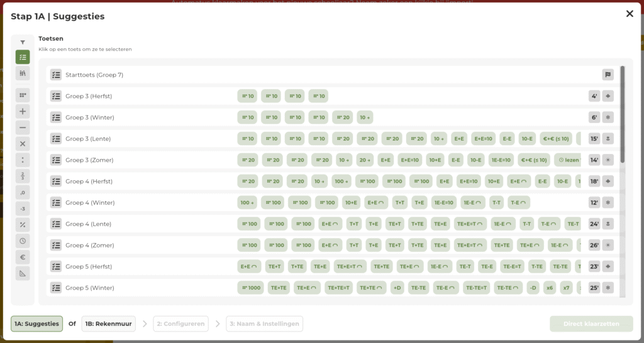The width and height of the screenshot is (644, 343).
Task: Close the Suggesties dialog with the X
Action: 630,14
